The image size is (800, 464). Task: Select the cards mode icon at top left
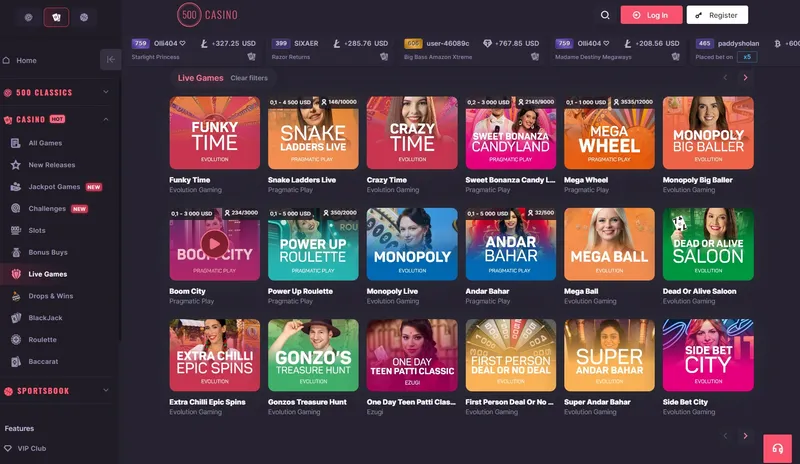pyautogui.click(x=56, y=17)
